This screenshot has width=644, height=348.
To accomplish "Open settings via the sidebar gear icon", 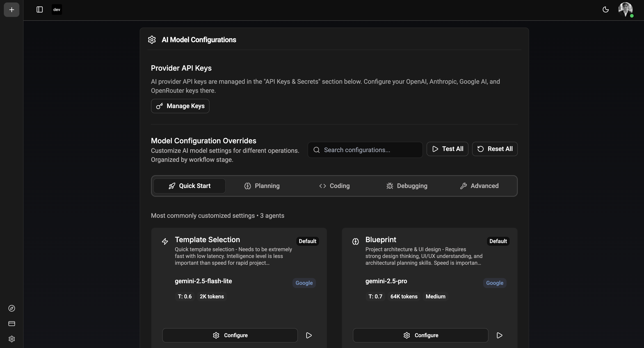I will 11,339.
